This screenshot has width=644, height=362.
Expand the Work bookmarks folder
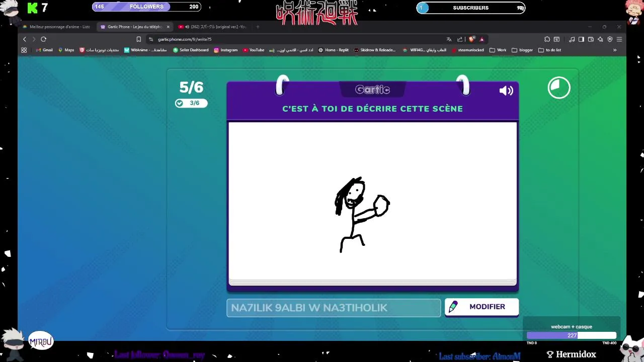point(498,50)
